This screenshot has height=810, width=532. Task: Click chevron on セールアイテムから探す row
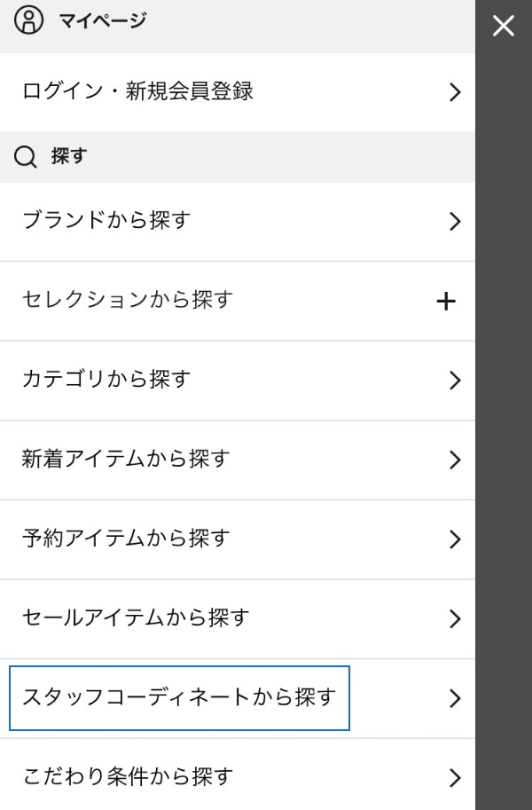tap(455, 618)
